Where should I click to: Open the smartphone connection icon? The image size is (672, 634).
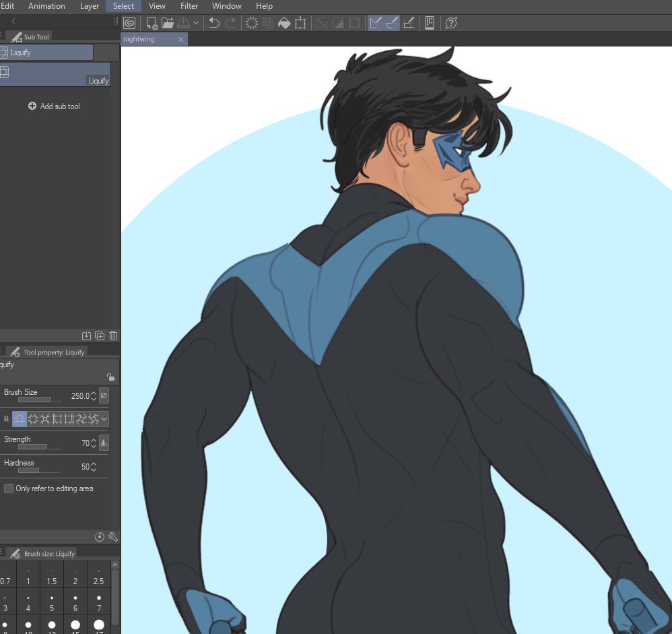point(430,23)
